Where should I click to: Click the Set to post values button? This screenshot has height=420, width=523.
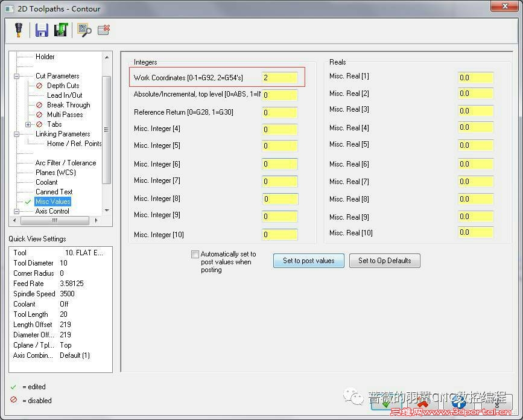coord(308,260)
